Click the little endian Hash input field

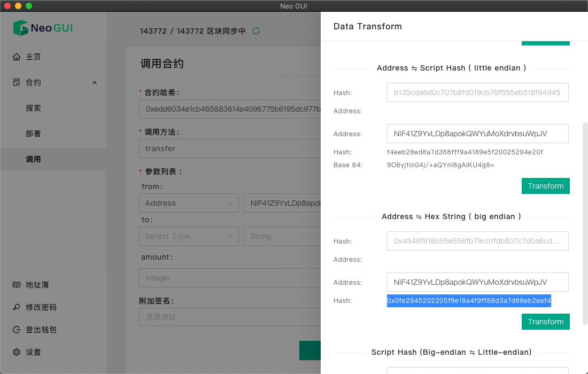[x=477, y=92]
